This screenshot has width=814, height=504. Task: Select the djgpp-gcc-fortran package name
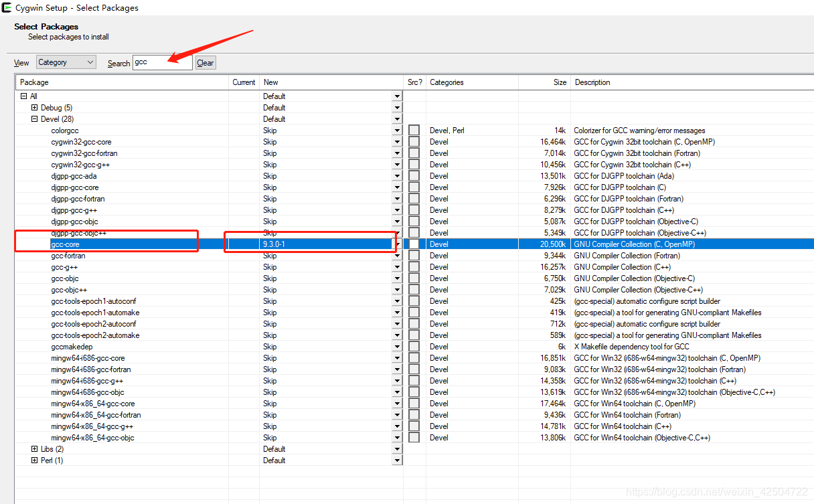78,199
